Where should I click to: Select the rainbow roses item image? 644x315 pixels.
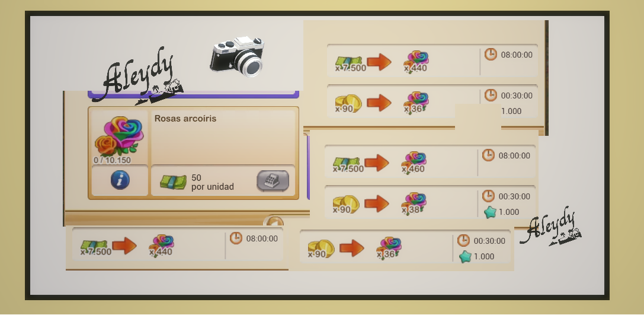[x=119, y=135]
